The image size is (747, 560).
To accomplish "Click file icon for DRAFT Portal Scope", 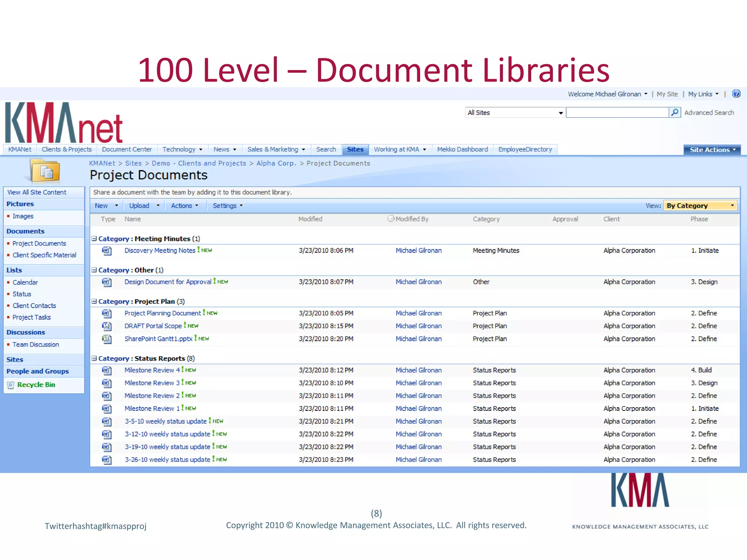I will coord(107,326).
